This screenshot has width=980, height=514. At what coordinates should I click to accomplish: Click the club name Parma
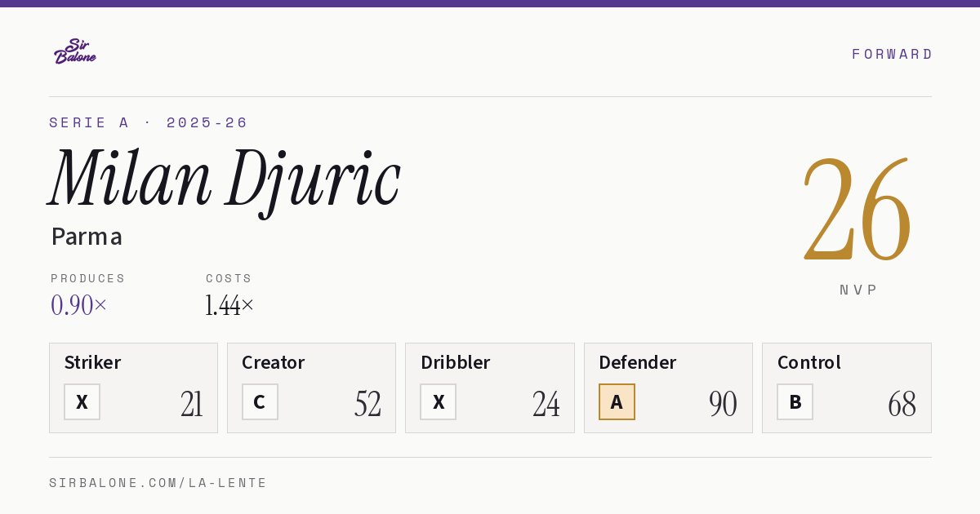(x=87, y=237)
